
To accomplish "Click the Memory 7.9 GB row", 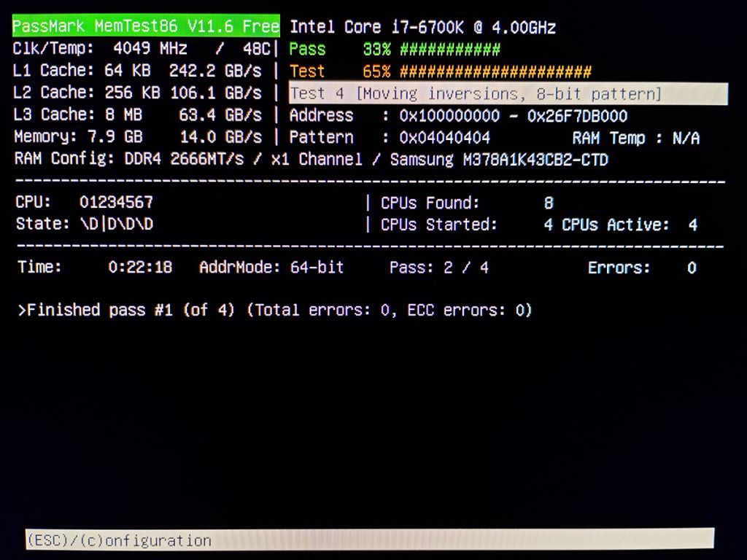I will point(137,137).
